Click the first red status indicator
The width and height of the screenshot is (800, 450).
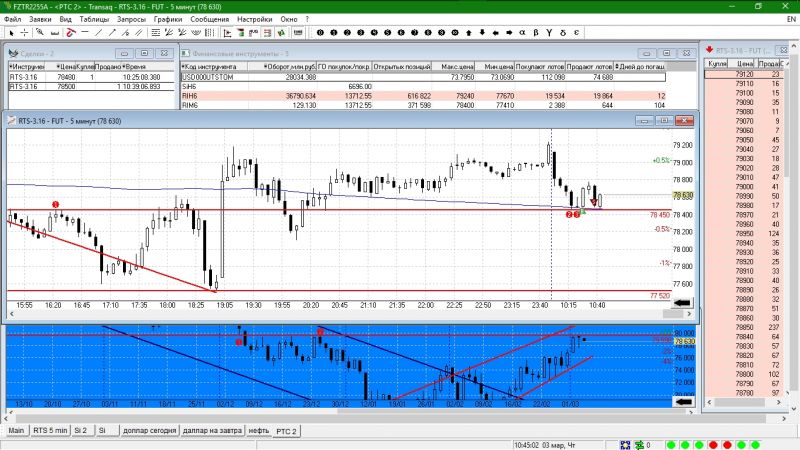(x=713, y=445)
